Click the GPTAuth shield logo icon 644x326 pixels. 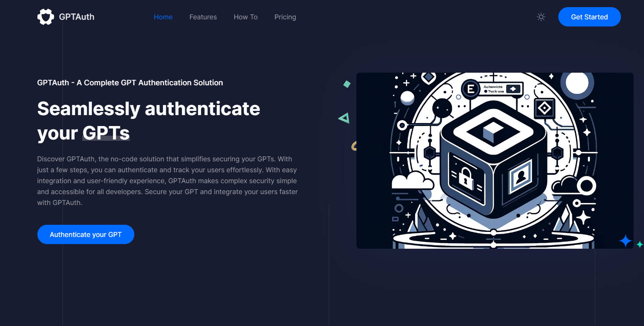point(45,17)
